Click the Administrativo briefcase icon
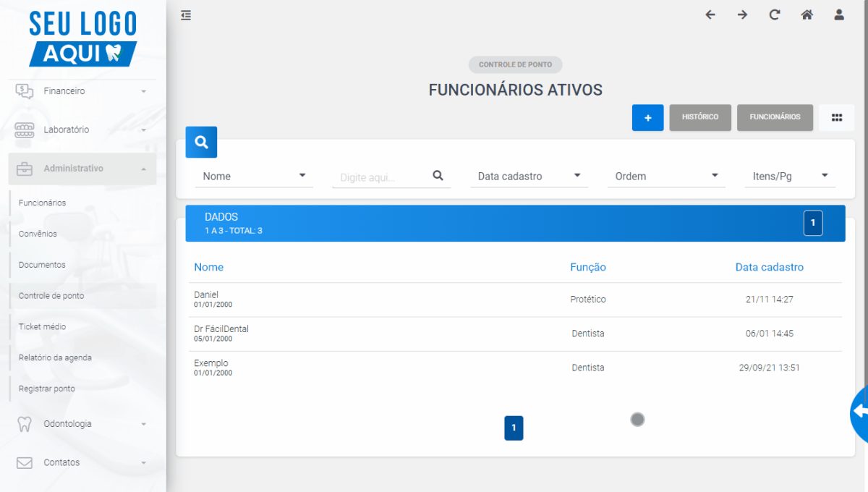 tap(25, 169)
